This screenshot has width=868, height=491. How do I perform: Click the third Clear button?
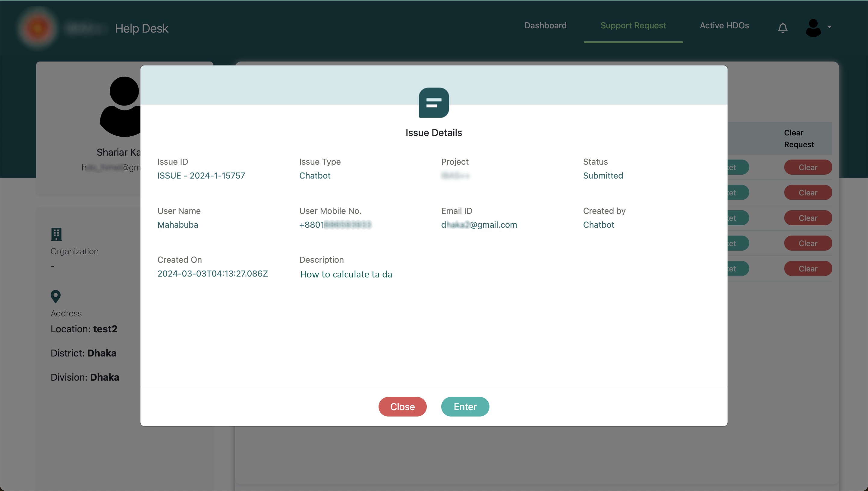[x=808, y=218]
